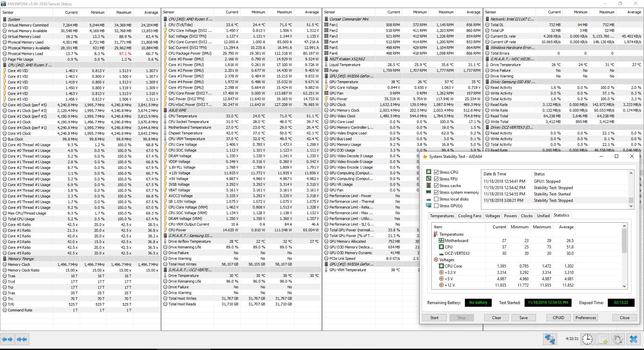Open the Unified tab

click(543, 216)
